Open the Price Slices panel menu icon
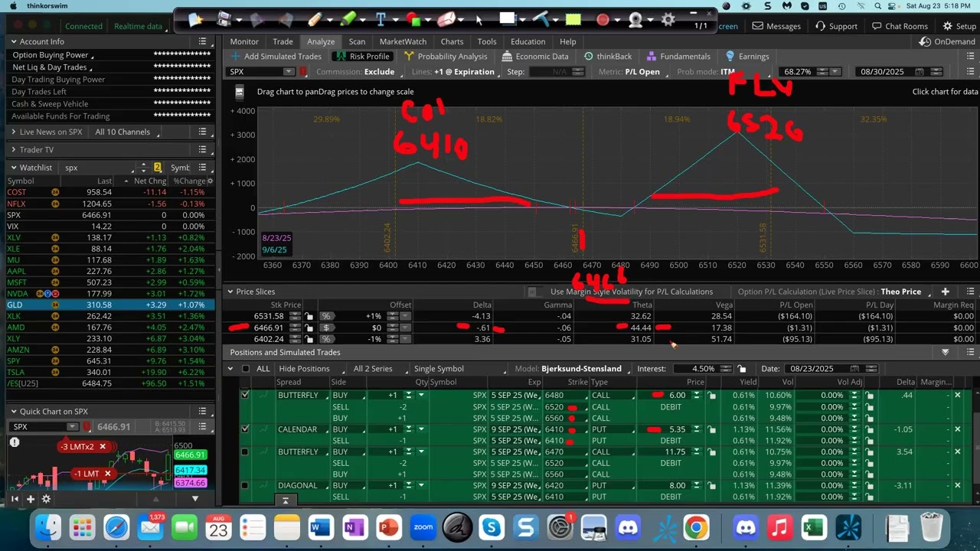The width and height of the screenshot is (980, 551). click(971, 292)
